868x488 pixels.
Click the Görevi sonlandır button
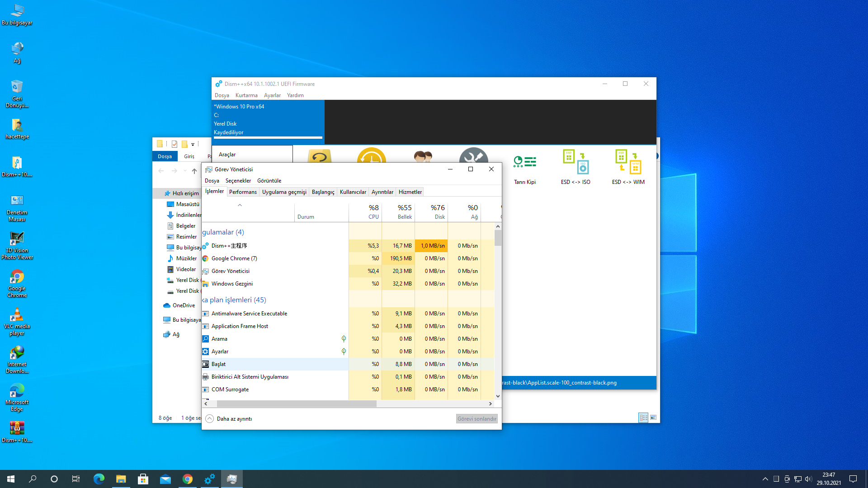[x=476, y=419]
